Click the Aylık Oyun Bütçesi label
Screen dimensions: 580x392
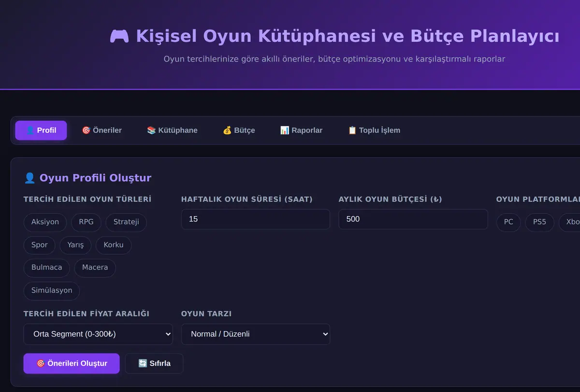click(391, 199)
